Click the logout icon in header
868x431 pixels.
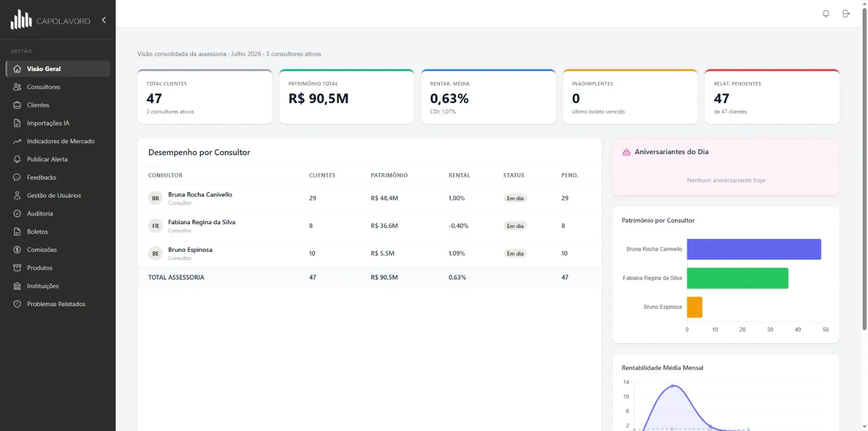(x=846, y=14)
